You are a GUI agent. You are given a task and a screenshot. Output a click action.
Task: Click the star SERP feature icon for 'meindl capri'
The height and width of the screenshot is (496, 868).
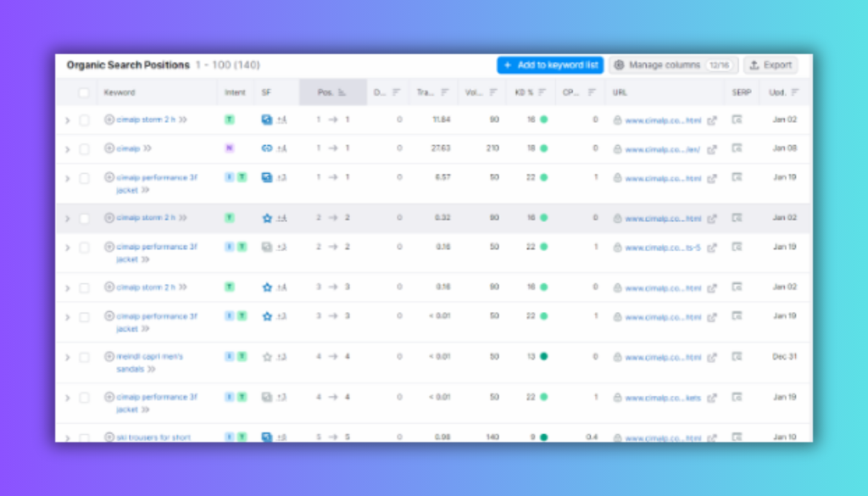(267, 357)
